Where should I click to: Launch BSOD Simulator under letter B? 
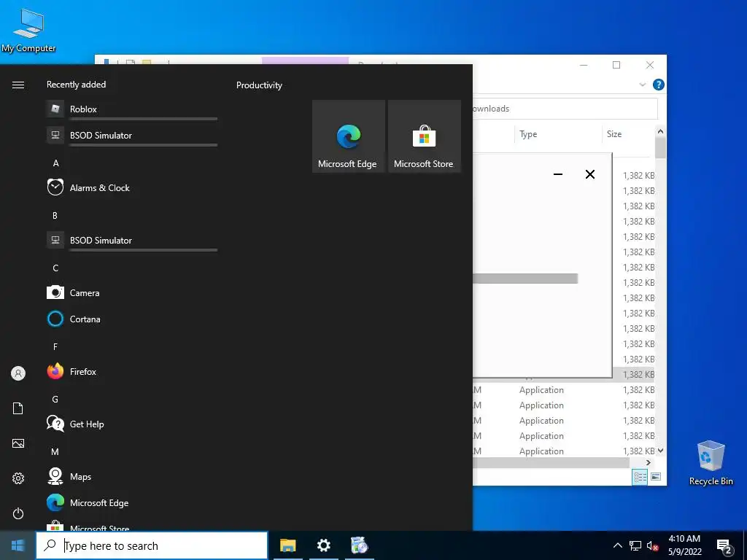[x=132, y=240]
